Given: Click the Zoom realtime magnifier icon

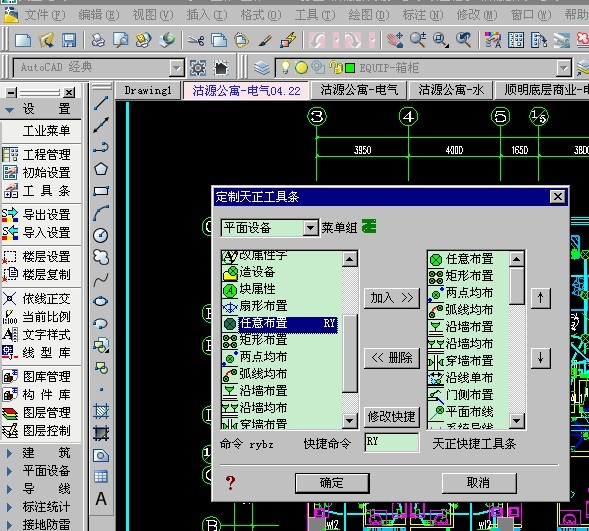Looking at the screenshot, I should click(418, 40).
